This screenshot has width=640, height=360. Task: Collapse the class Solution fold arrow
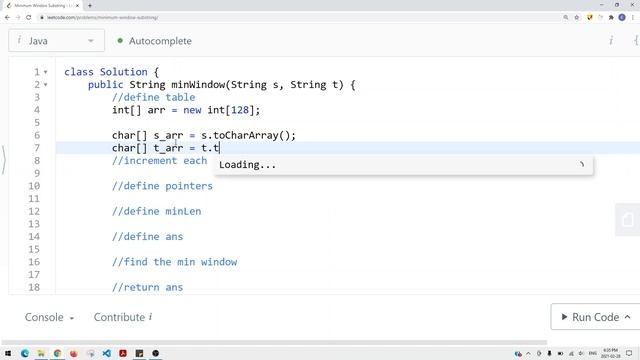click(x=46, y=72)
